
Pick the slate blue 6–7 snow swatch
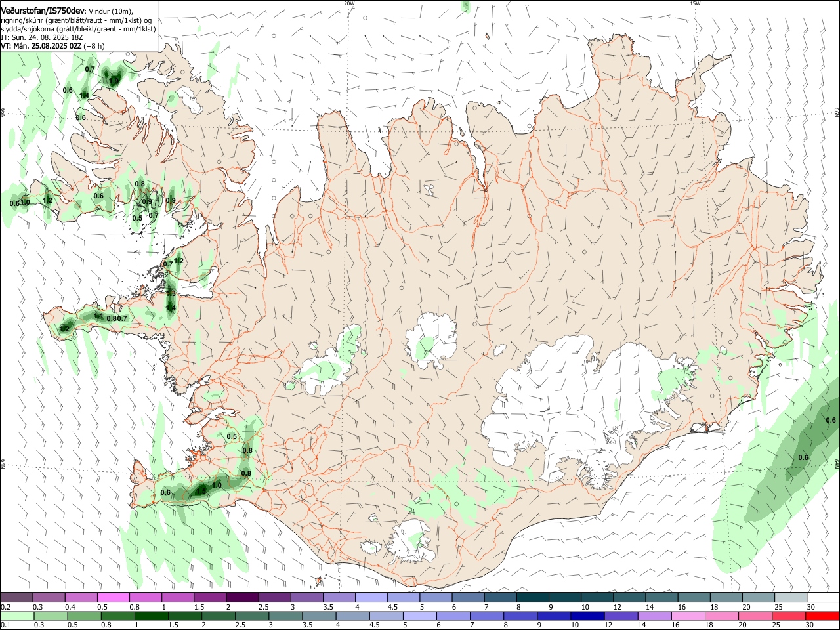point(468,597)
